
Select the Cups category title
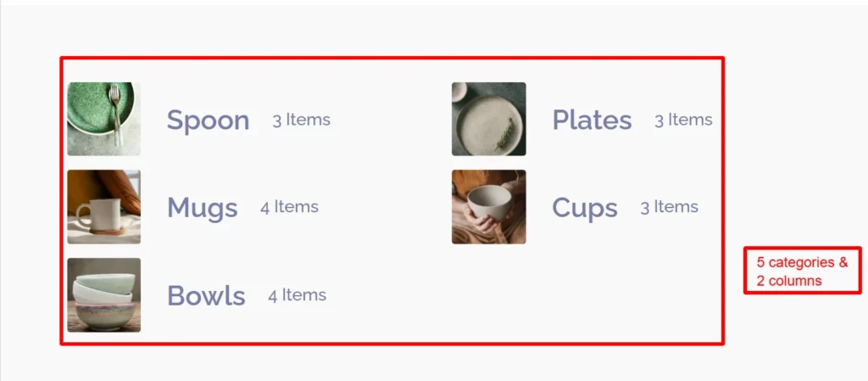coord(584,208)
